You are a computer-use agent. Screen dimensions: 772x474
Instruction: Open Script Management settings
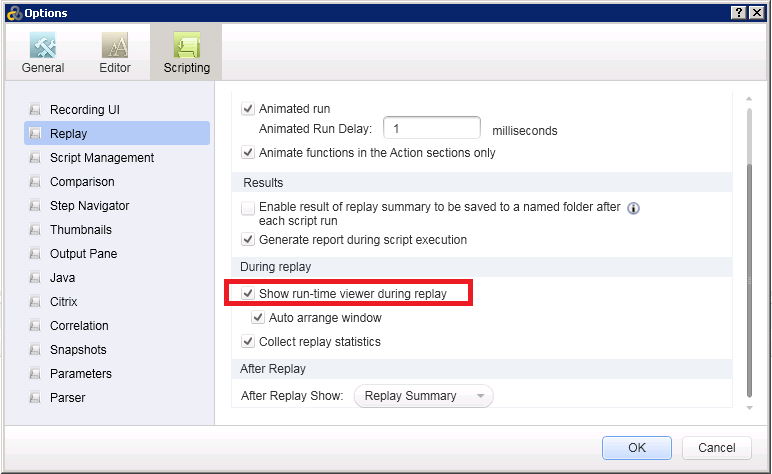coord(101,158)
